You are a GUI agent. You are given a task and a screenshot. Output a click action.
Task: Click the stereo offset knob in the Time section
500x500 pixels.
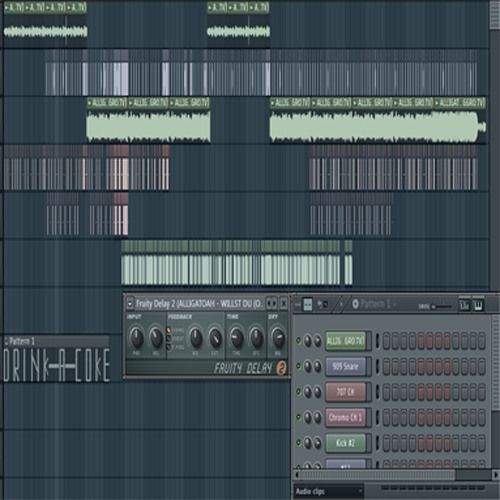pos(256,337)
